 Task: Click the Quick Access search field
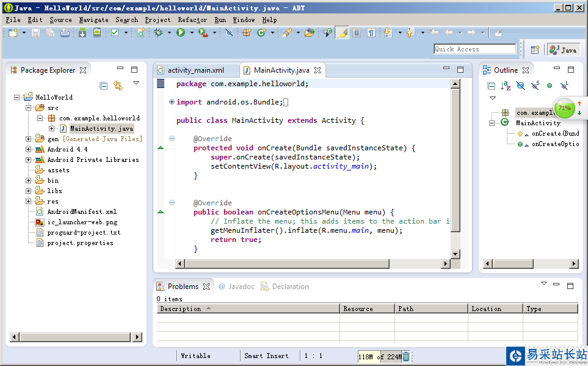(475, 49)
